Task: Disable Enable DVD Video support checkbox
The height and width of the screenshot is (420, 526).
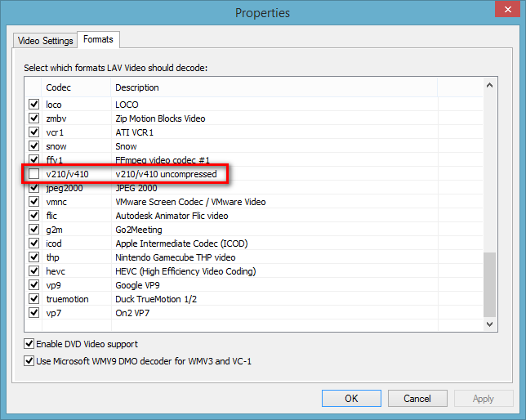Action: pyautogui.click(x=29, y=344)
